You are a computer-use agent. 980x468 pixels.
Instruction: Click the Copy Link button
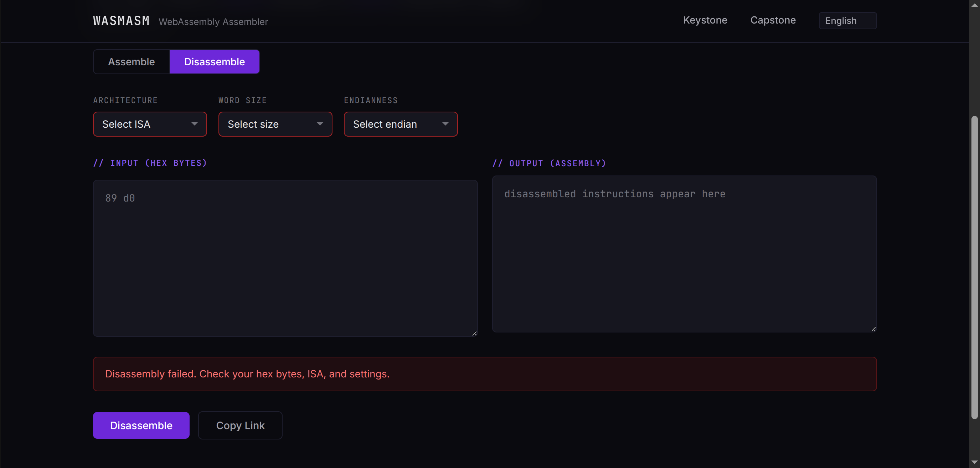point(240,425)
